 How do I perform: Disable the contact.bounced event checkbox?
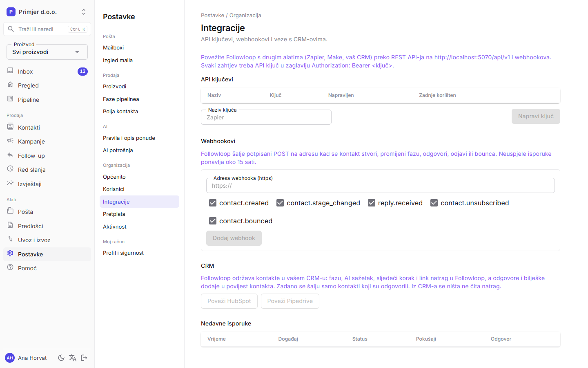tap(213, 221)
